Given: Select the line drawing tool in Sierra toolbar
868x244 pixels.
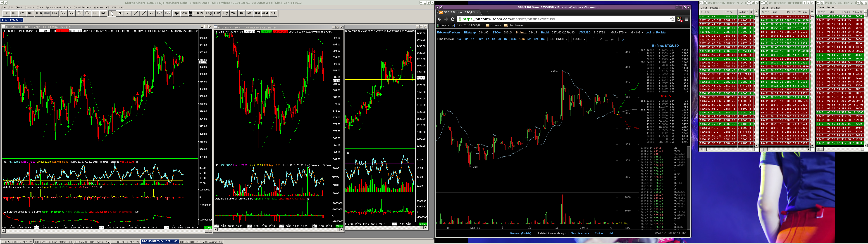Looking at the screenshot, I should [136, 13].
